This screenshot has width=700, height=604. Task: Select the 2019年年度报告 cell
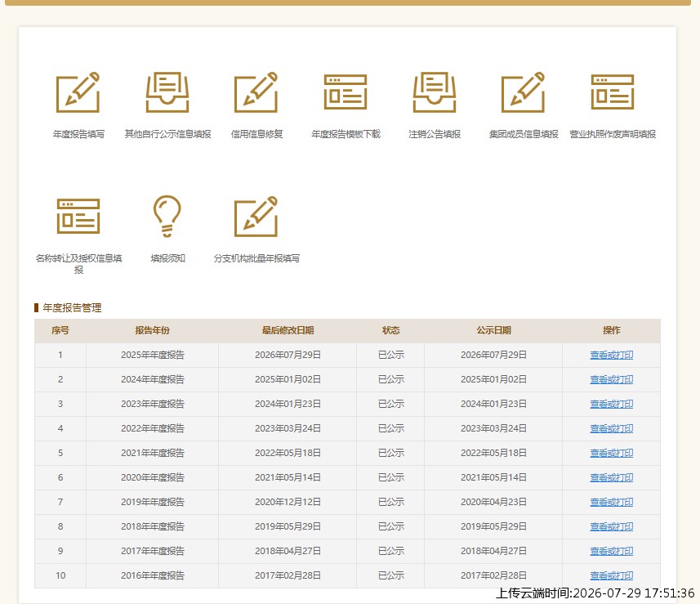coord(152,503)
